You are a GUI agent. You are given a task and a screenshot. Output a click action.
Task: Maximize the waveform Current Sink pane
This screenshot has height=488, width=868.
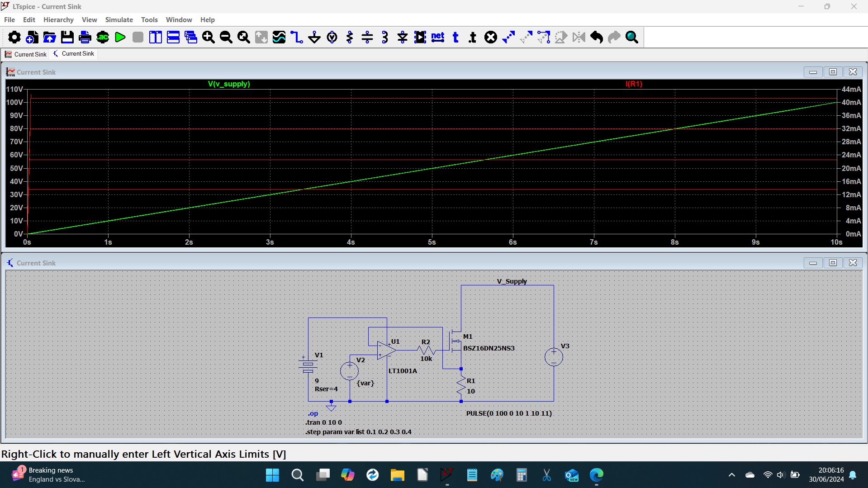pyautogui.click(x=833, y=72)
